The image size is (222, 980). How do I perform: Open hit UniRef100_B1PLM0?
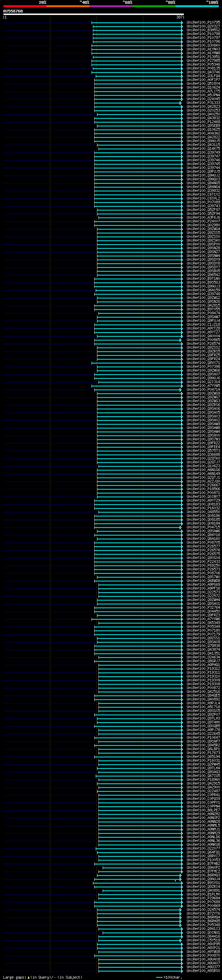(x=203, y=894)
